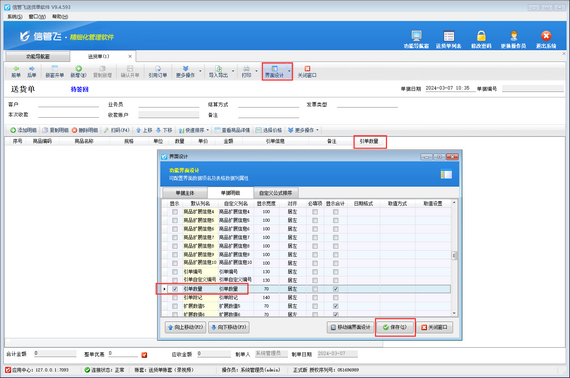The image size is (570, 378).
Task: Open the 快速排序 dropdown
Action: point(194,130)
